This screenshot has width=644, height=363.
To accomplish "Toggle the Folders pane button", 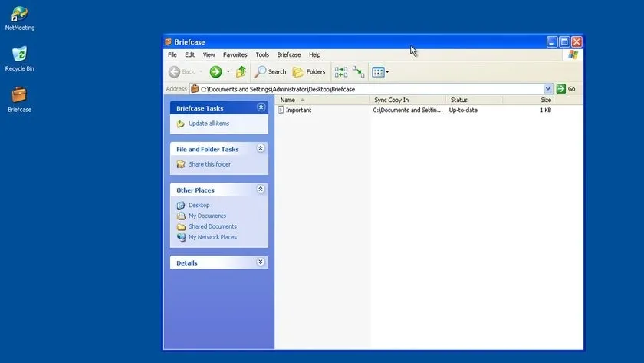I will [x=309, y=72].
